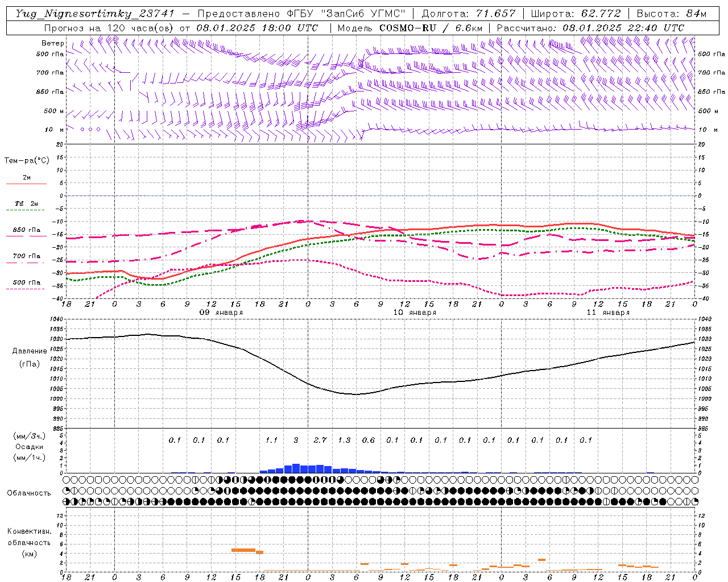Viewport: 728px width, 582px height.
Task: Click the 2.7 precipitation value
Action: click(320, 440)
